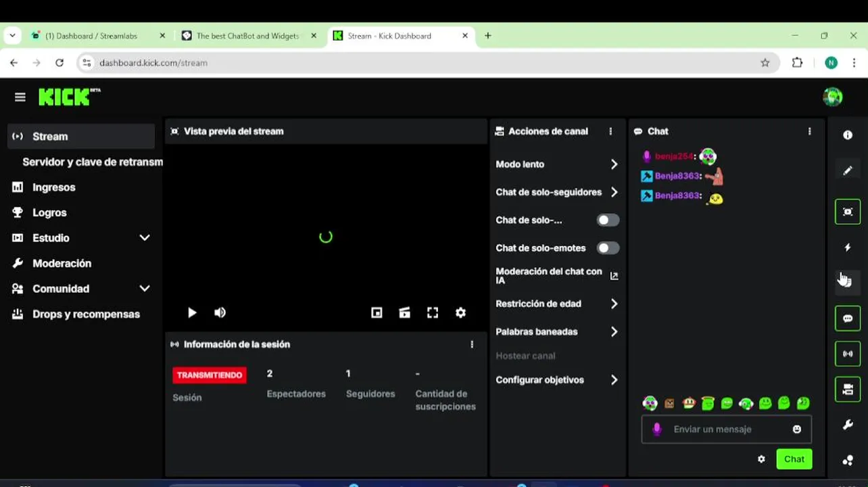Play the stream preview
Screen dimensions: 868x487
tap(192, 312)
